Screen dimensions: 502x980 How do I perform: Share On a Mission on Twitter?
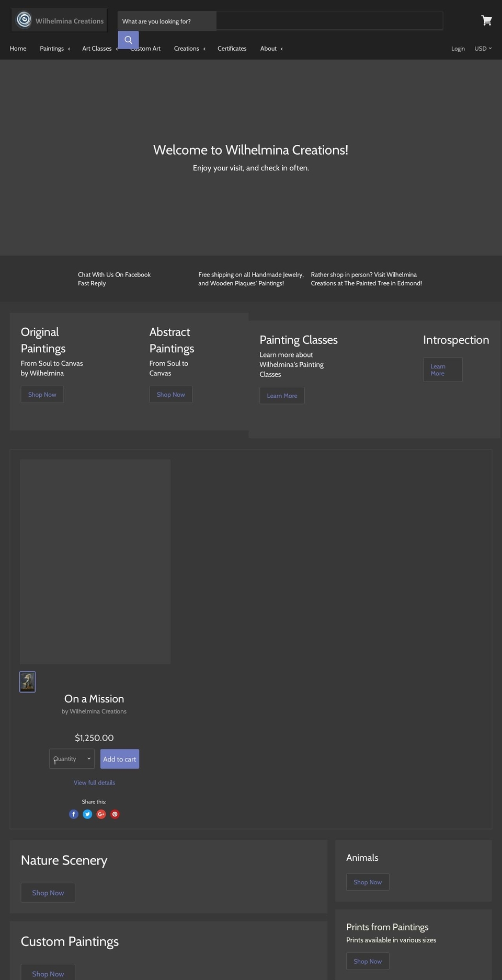coord(87,814)
